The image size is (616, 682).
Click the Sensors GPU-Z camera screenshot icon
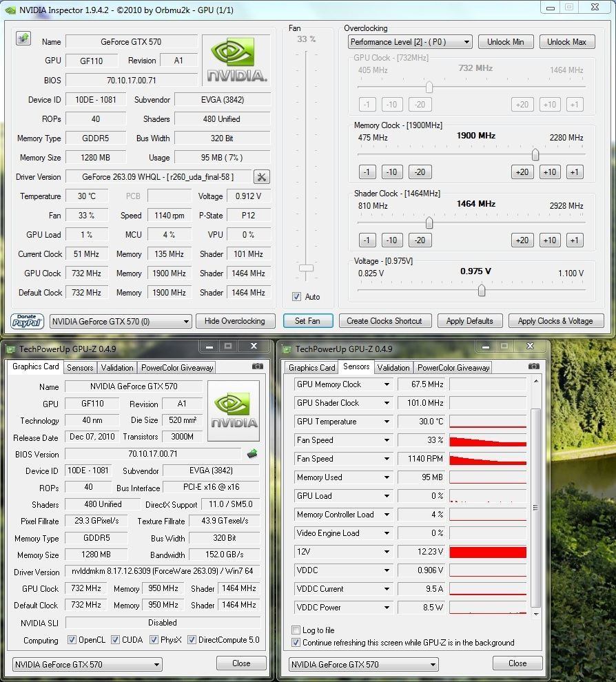tap(534, 366)
